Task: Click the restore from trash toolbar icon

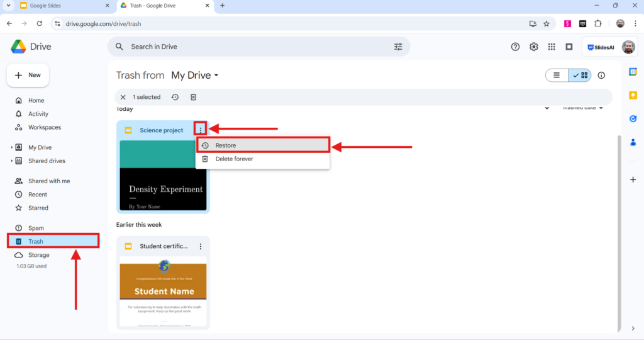Action: [175, 97]
